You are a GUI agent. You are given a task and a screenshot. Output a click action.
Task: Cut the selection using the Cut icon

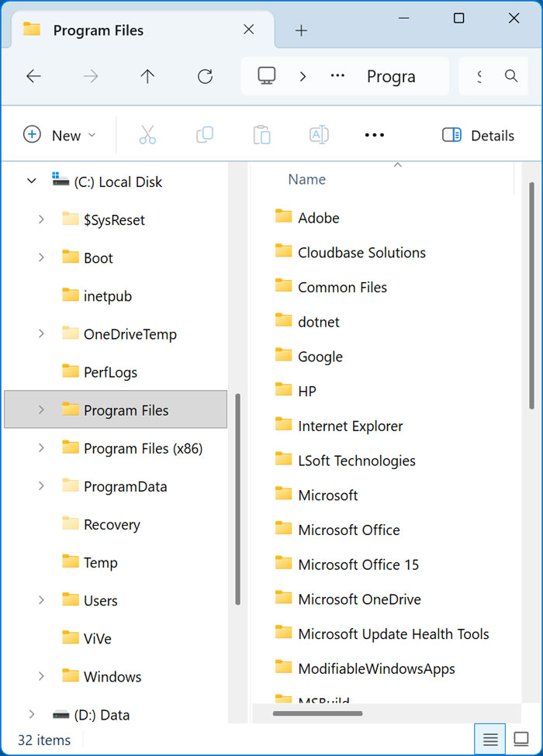pyautogui.click(x=147, y=135)
